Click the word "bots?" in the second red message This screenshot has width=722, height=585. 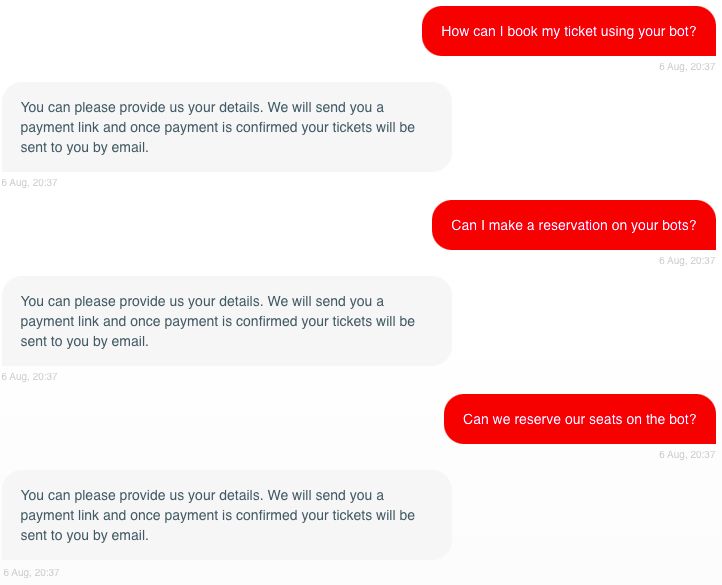(679, 226)
